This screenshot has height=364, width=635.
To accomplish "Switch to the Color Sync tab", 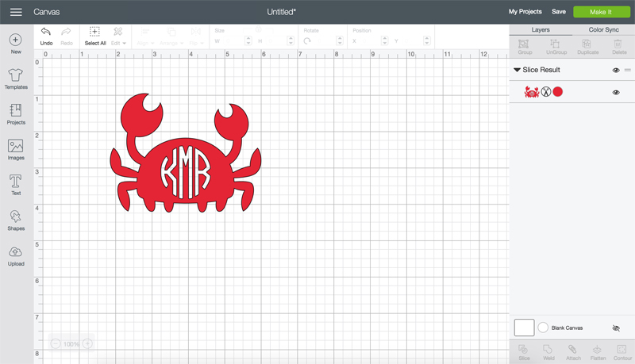I will click(x=603, y=30).
